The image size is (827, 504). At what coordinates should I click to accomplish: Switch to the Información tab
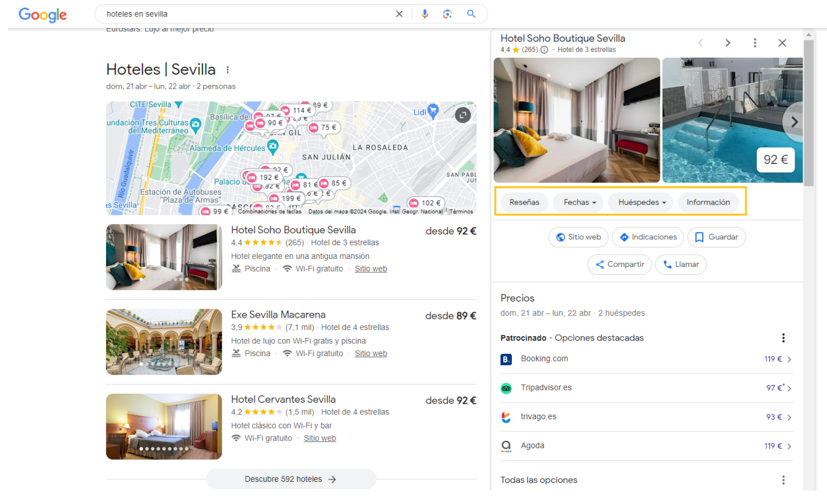click(x=708, y=203)
